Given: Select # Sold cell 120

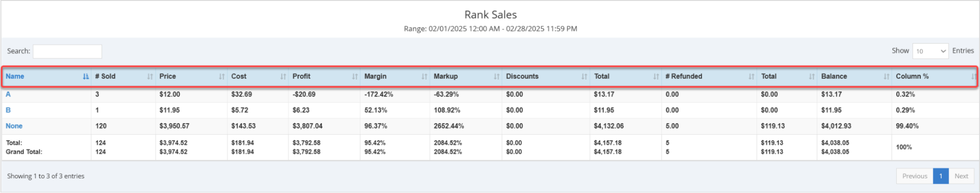Looking at the screenshot, I should pos(101,126).
